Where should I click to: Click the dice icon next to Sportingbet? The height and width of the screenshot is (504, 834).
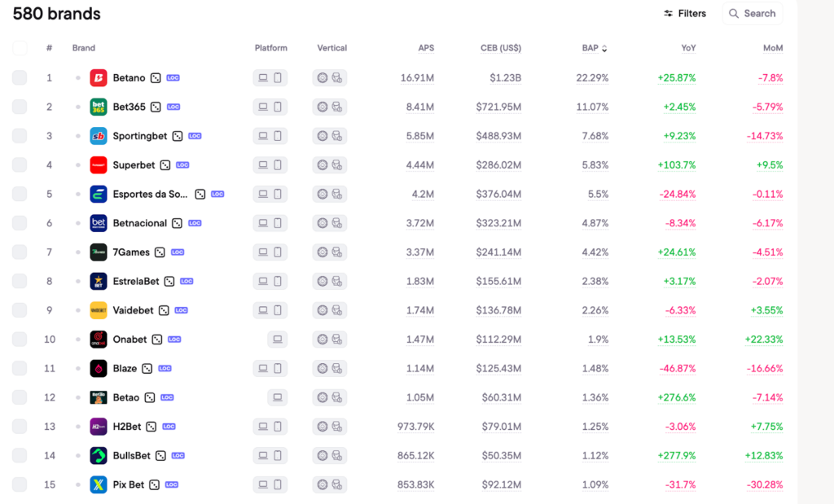point(177,136)
